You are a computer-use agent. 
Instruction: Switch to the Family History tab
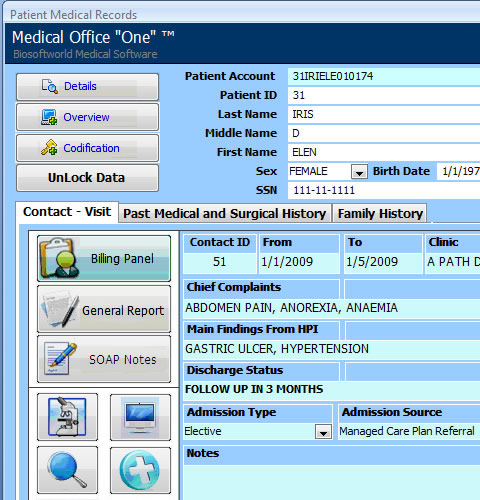pos(380,213)
